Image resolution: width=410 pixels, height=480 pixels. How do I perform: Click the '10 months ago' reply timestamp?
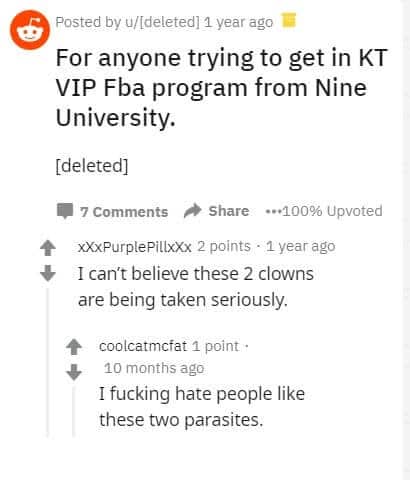154,368
